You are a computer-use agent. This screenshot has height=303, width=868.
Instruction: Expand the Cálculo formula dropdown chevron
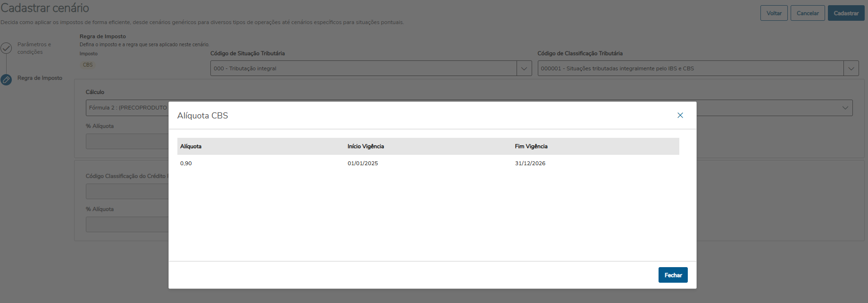(845, 108)
